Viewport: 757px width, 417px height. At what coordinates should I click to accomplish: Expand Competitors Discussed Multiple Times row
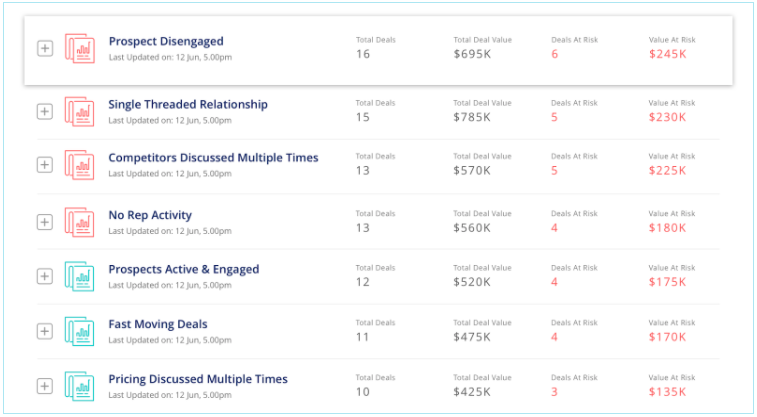[x=44, y=166]
